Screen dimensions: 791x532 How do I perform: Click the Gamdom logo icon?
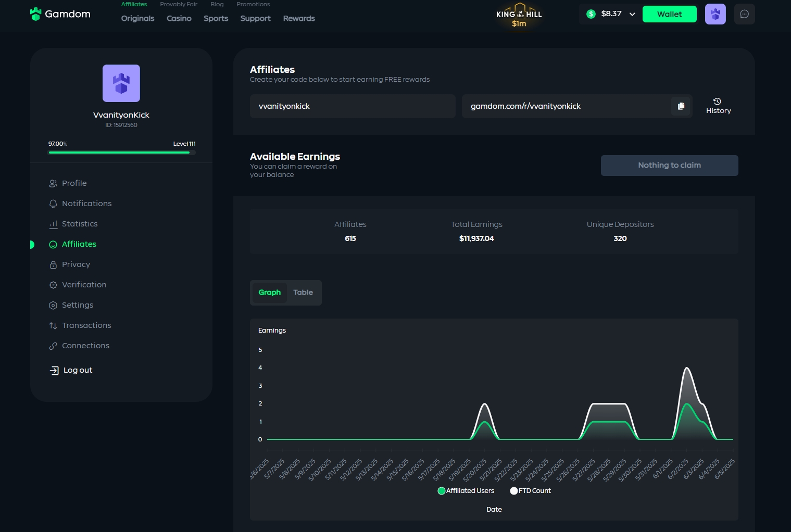pos(35,14)
